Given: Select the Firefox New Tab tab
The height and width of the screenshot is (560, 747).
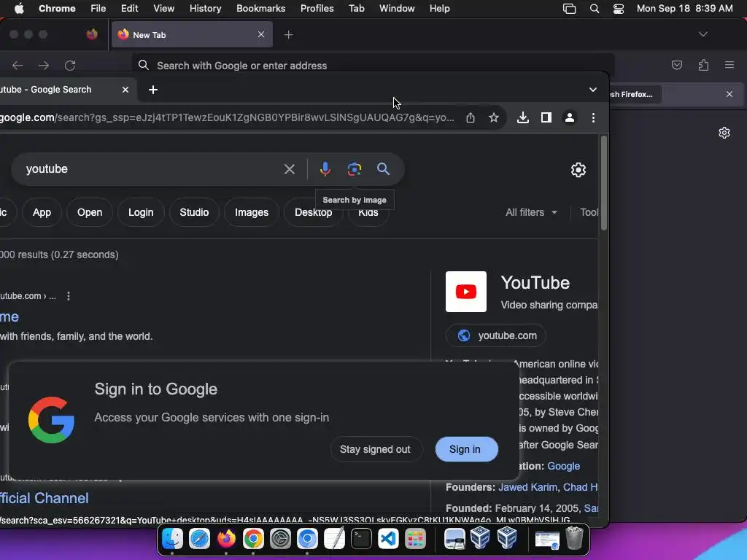Looking at the screenshot, I should [x=192, y=35].
